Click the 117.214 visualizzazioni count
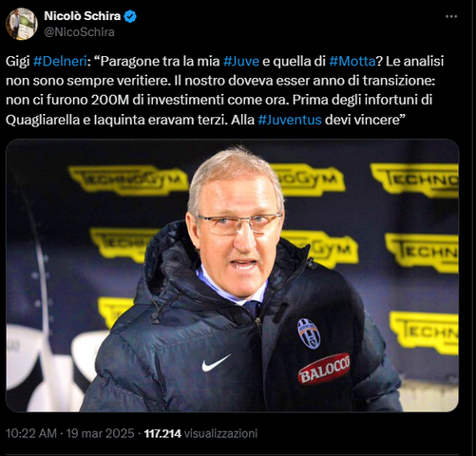The height and width of the screenshot is (456, 476). tap(200, 433)
